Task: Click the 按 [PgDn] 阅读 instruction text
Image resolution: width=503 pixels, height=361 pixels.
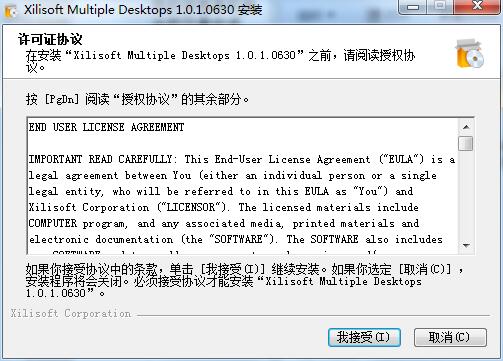Action: coord(137,99)
